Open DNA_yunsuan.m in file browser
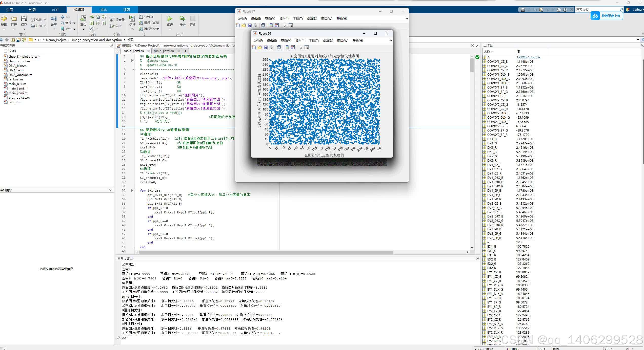Image resolution: width=644 pixels, height=350 pixels. click(x=20, y=75)
